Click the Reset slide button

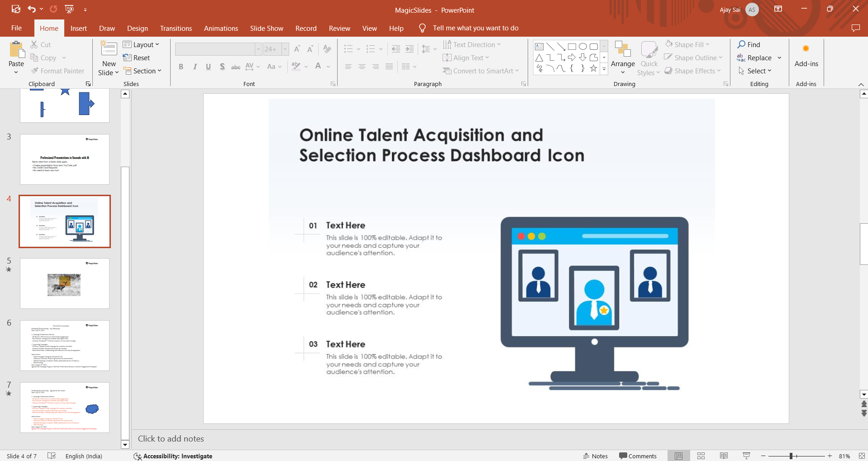(x=137, y=58)
